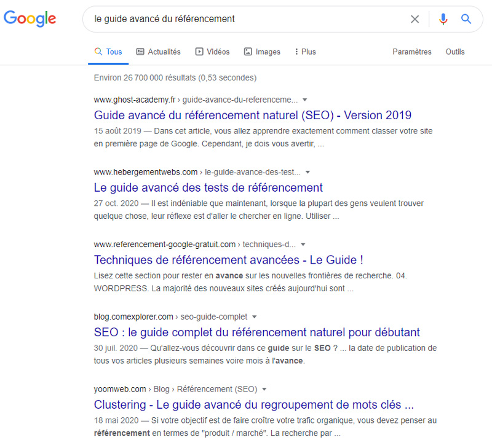Screen dimensions: 492x448
Task: Open 'Clustering - Le guide avancé' result link
Action: click(254, 405)
